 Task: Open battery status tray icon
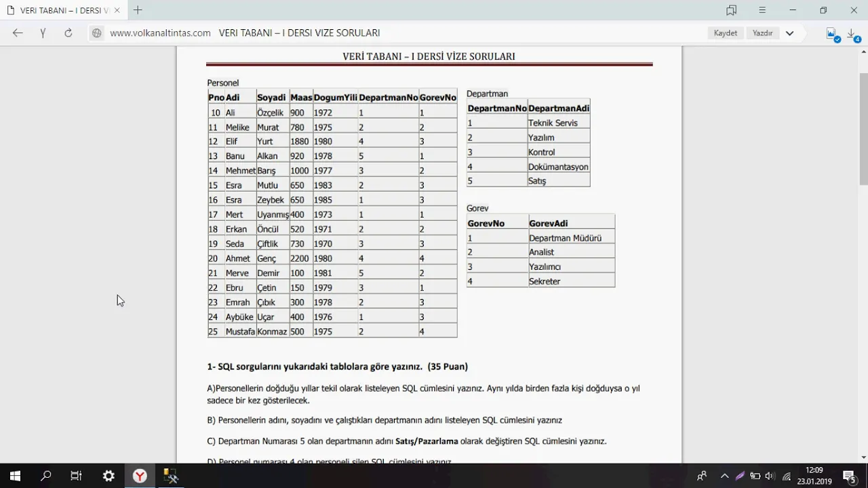tap(755, 476)
